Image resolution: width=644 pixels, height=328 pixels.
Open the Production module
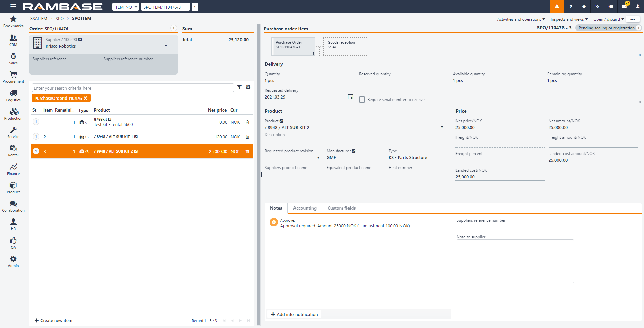[13, 114]
